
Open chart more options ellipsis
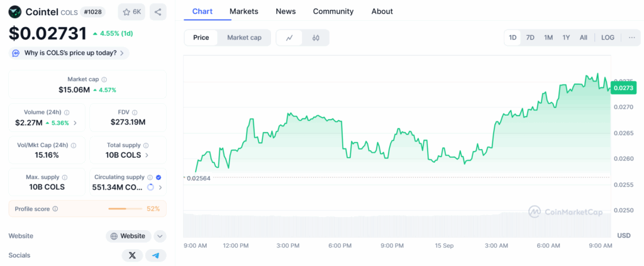(631, 38)
